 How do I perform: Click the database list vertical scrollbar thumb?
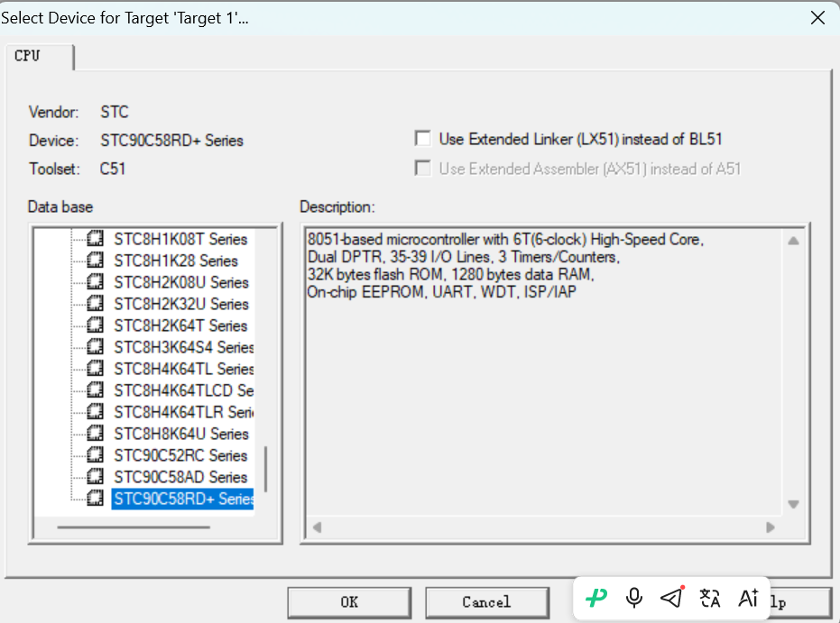point(265,469)
